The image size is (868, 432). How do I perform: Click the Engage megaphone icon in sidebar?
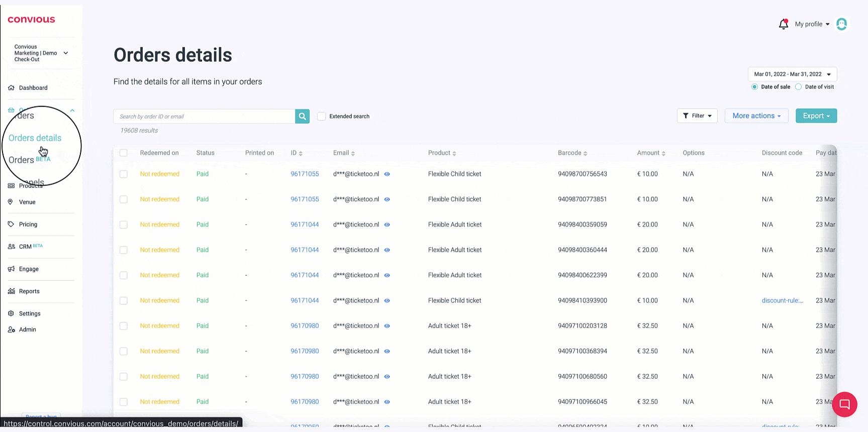click(11, 269)
